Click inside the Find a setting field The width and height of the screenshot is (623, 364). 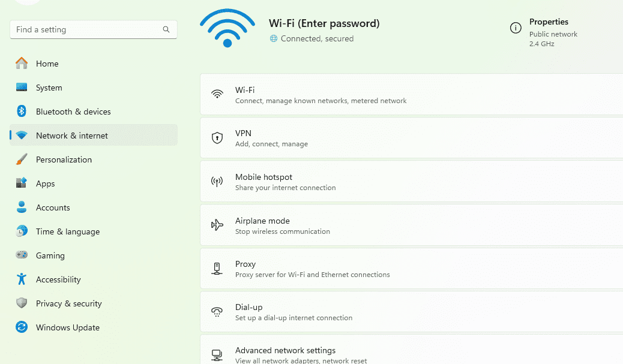pyautogui.click(x=84, y=29)
